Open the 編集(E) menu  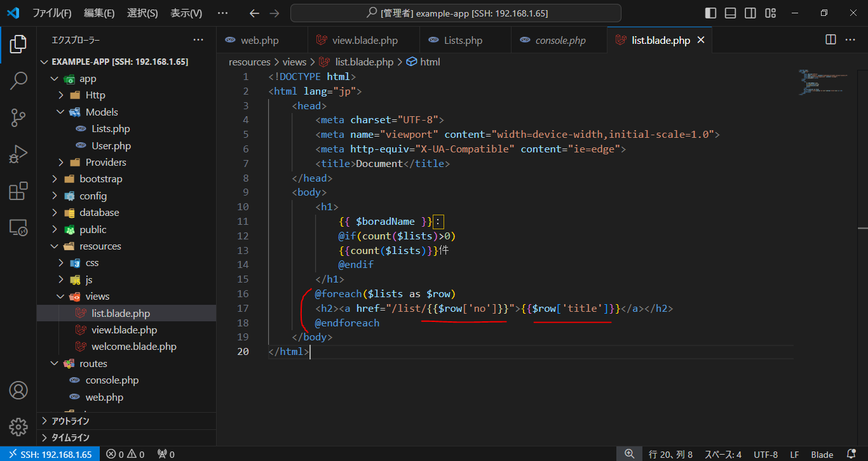click(x=99, y=13)
